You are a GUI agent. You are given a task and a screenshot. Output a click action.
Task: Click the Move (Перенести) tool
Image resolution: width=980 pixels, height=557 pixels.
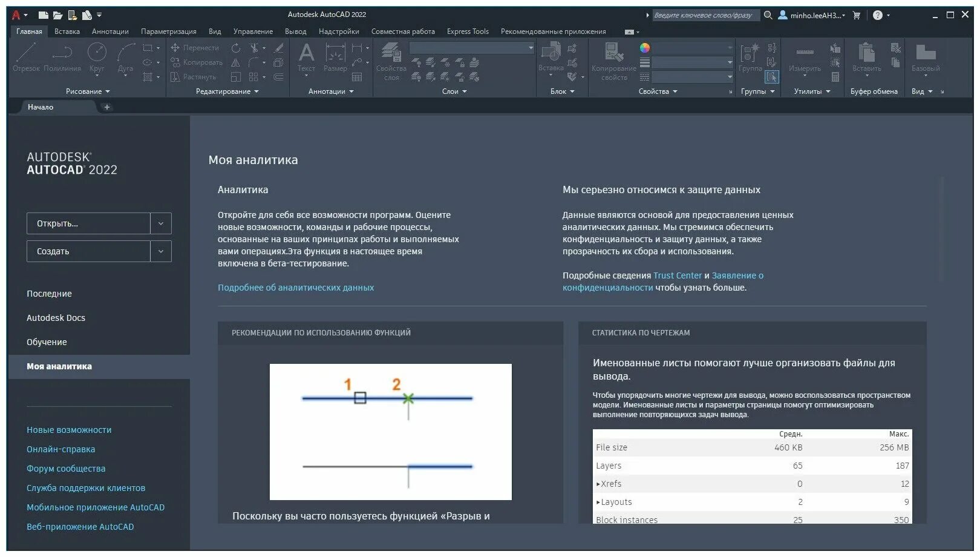click(194, 48)
